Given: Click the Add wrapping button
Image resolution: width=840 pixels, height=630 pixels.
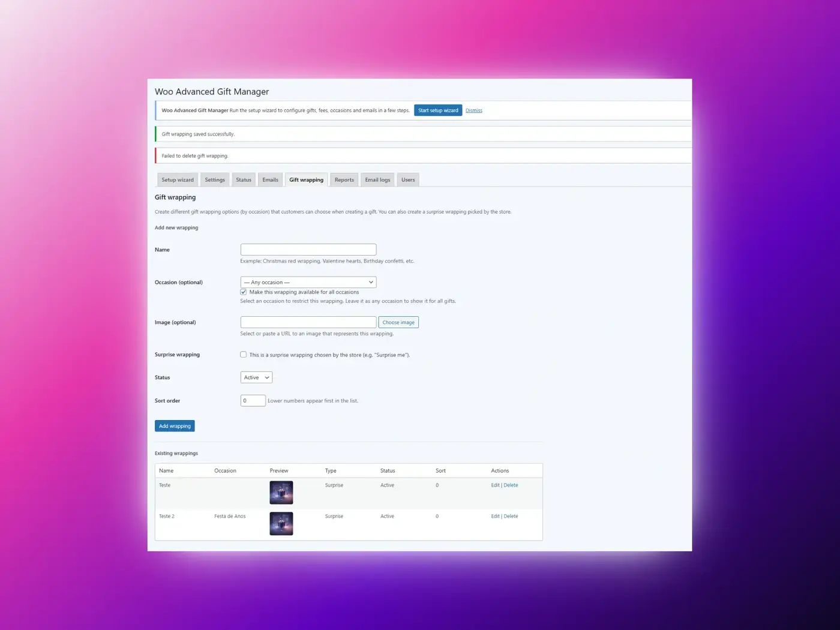Looking at the screenshot, I should (175, 426).
